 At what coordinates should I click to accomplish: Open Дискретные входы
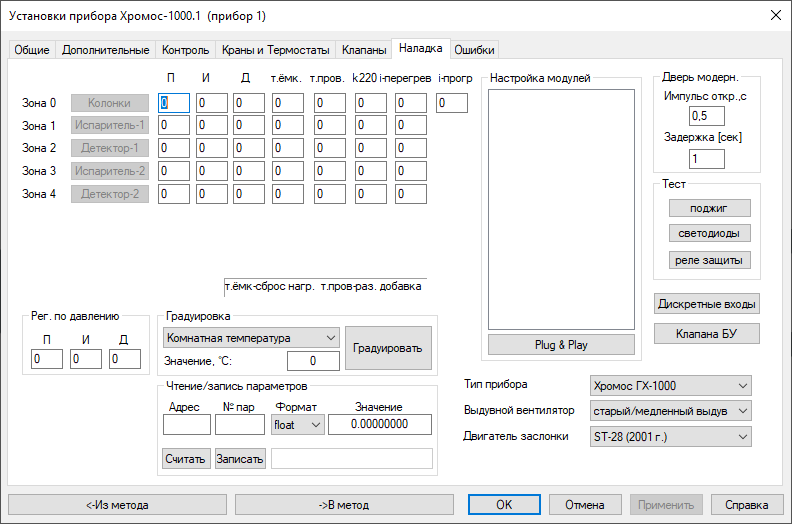tap(707, 304)
